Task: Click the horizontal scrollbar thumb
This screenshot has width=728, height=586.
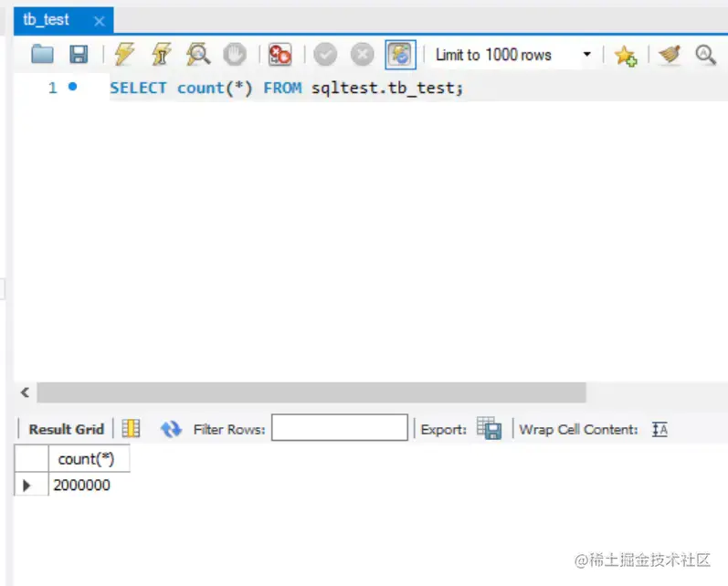Action: (311, 392)
